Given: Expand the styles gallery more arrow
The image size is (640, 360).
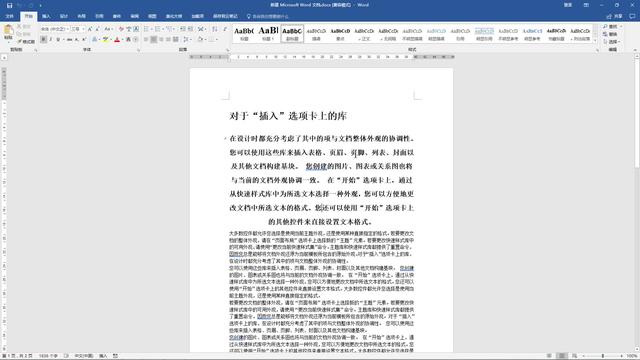Looking at the screenshot, I should click(596, 40).
